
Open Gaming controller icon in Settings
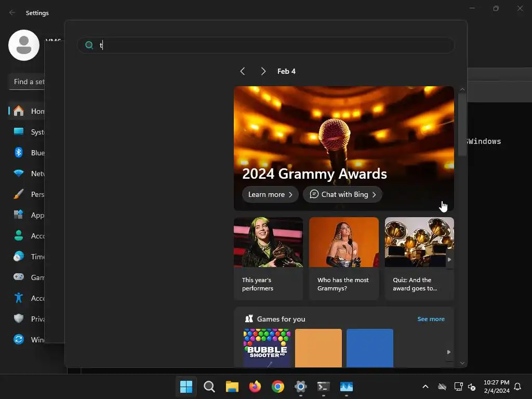coord(19,277)
